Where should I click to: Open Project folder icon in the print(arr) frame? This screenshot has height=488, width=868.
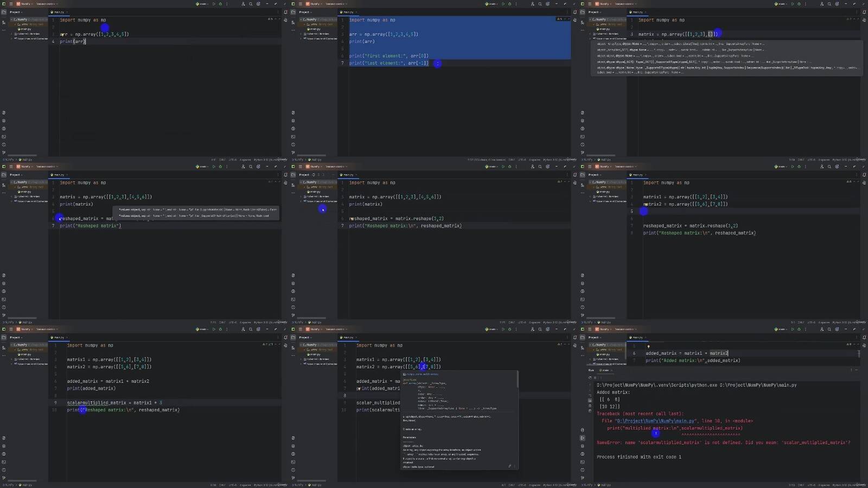click(4, 12)
